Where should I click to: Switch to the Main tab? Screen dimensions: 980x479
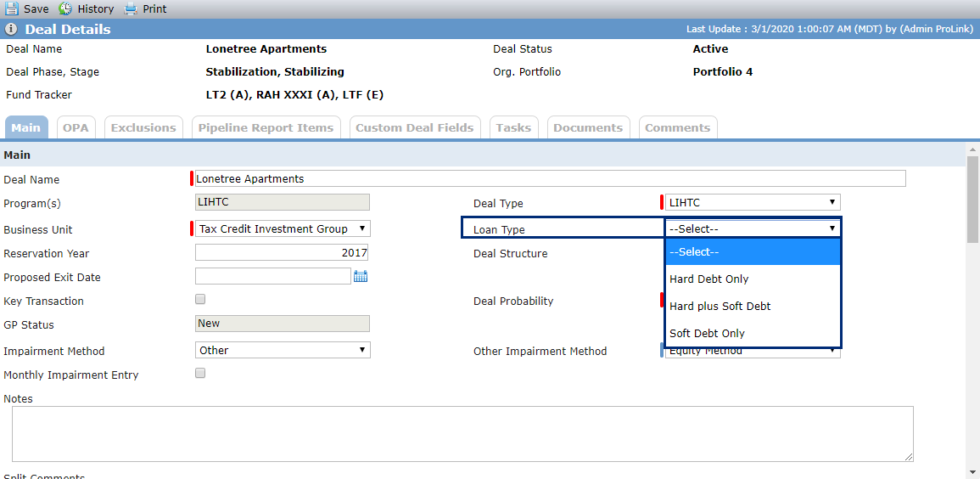(26, 127)
